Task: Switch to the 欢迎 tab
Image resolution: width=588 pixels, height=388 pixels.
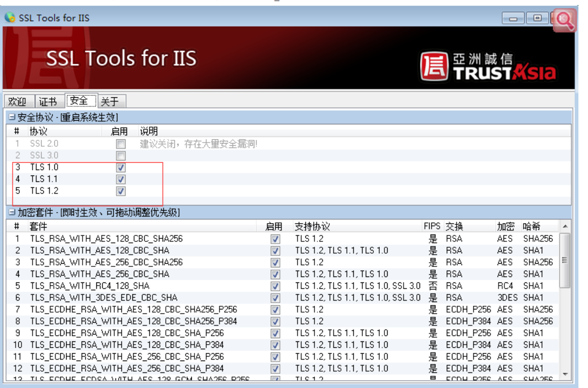Action: tap(17, 101)
